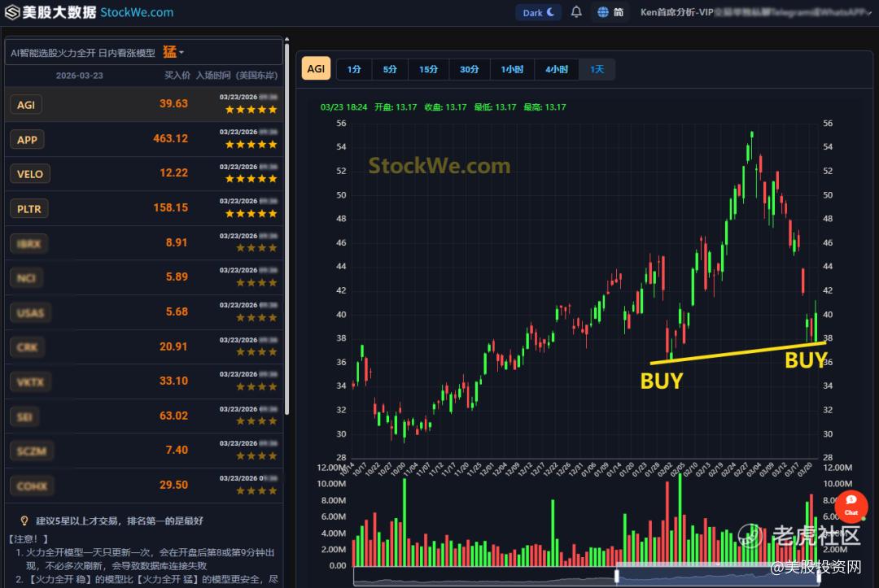Click PLTR price 158.15

point(170,207)
